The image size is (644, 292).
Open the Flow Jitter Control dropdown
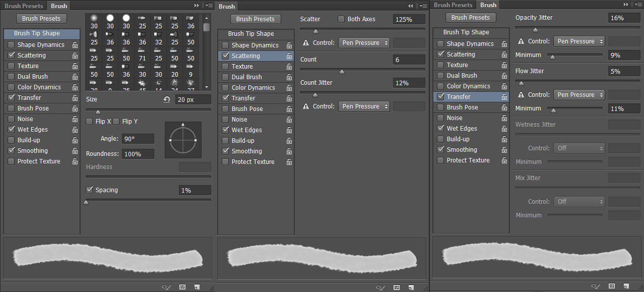tap(579, 95)
